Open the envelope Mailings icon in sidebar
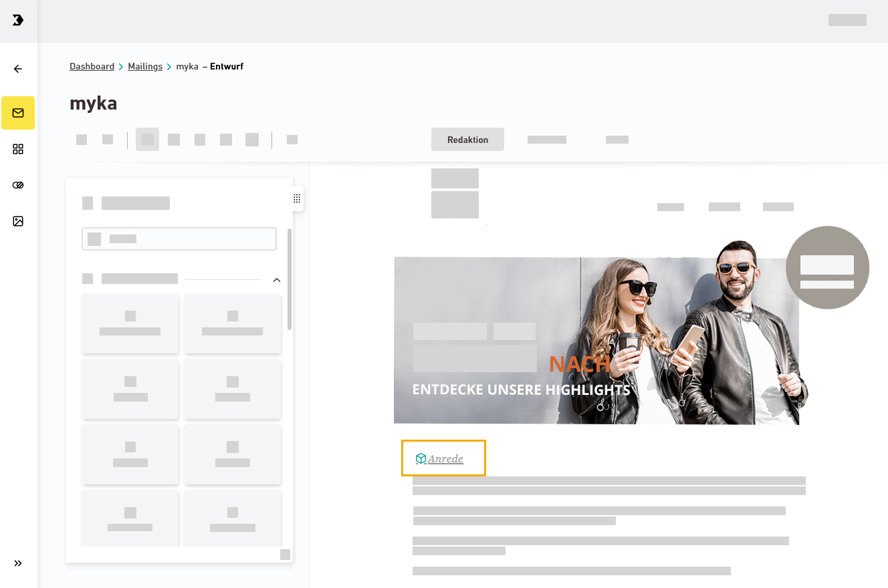 click(18, 113)
